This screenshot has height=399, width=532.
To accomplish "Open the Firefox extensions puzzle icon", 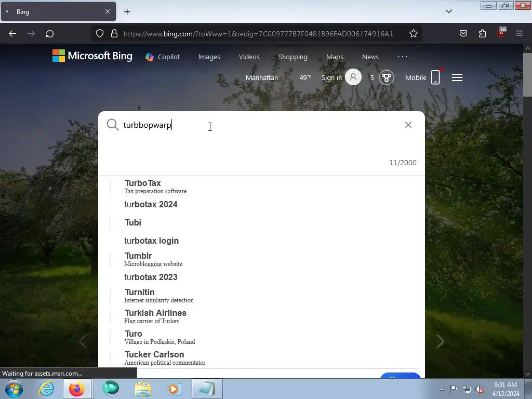I will (482, 34).
